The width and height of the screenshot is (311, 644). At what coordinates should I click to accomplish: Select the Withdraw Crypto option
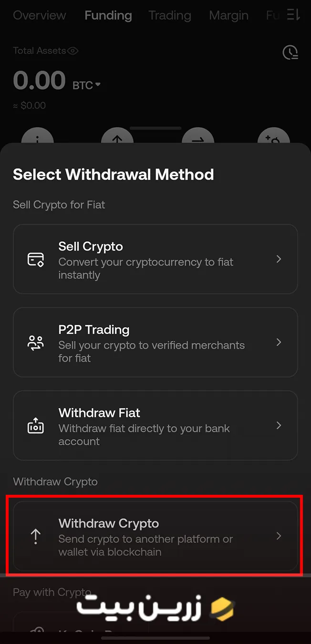(155, 536)
